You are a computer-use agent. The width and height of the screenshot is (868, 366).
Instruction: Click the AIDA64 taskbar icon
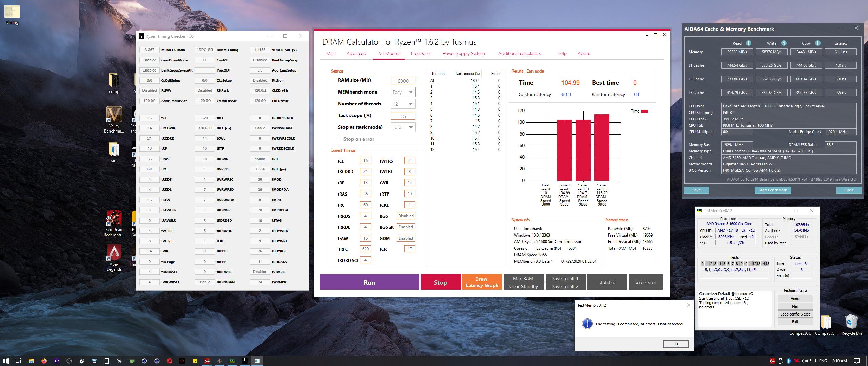[207, 361]
